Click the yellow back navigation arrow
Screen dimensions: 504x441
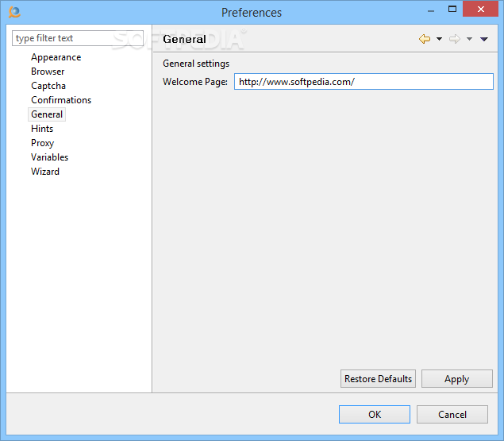tap(425, 39)
